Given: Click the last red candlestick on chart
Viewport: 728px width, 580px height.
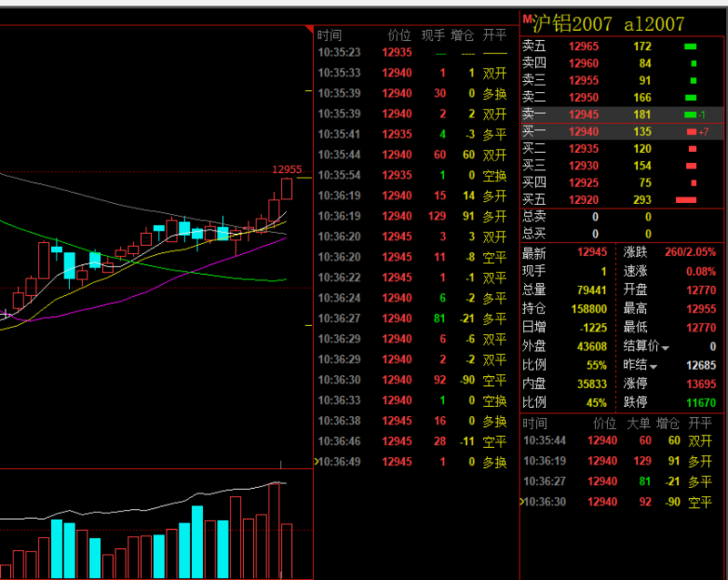Looking at the screenshot, I should coord(287,189).
